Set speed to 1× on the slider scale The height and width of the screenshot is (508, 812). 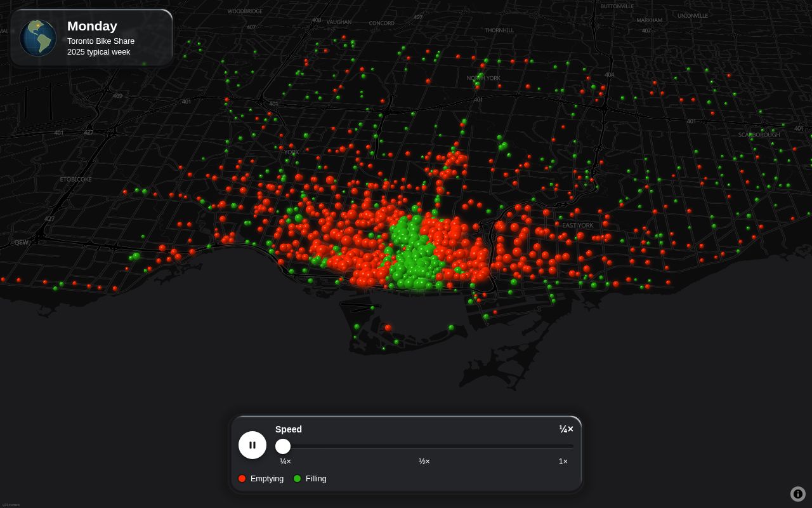click(x=563, y=462)
